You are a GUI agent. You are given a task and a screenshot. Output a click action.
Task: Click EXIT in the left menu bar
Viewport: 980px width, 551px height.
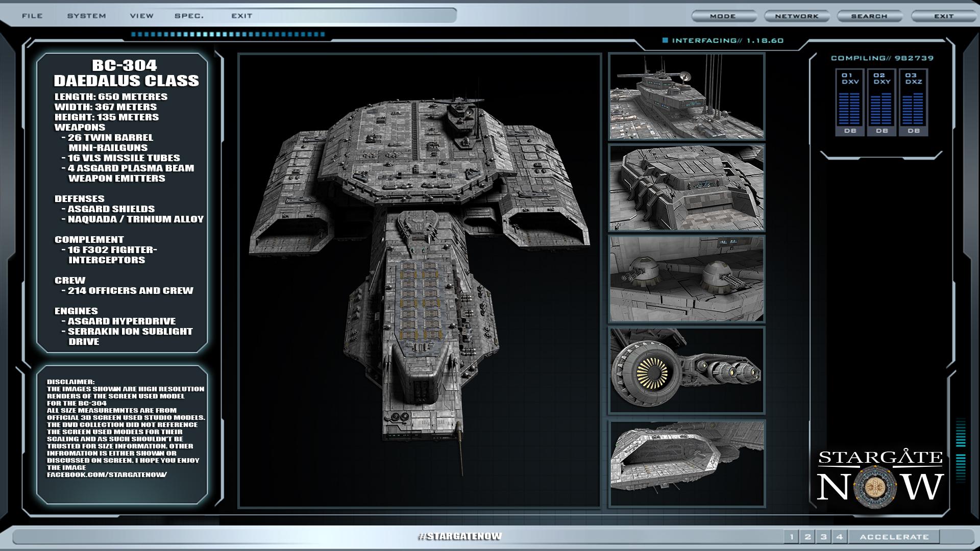point(241,16)
